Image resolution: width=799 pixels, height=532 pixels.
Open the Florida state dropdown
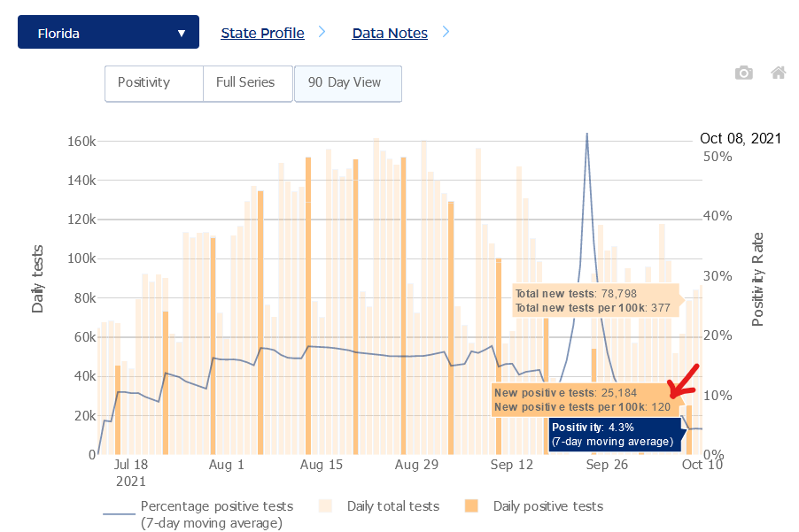click(x=108, y=33)
